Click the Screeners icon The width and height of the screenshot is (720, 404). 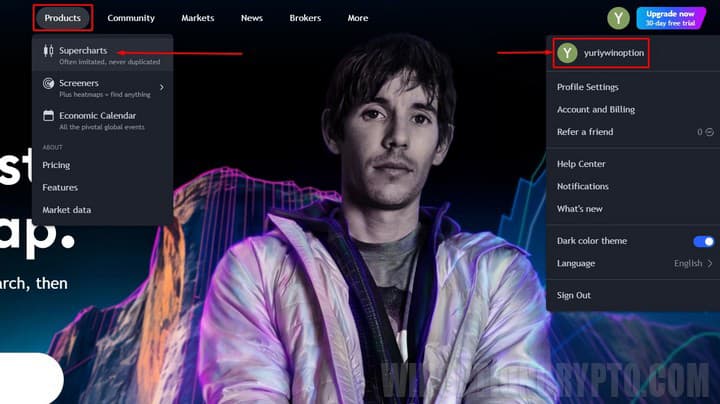(x=48, y=84)
